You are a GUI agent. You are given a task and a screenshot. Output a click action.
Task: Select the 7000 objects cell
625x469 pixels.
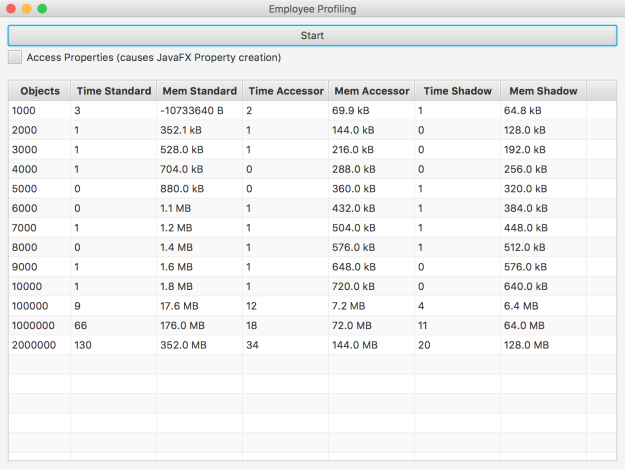tap(39, 228)
